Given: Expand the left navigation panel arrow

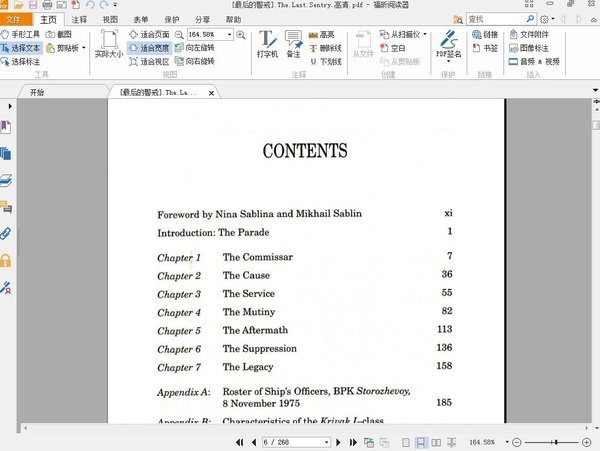Looking at the screenshot, I should tap(10, 106).
